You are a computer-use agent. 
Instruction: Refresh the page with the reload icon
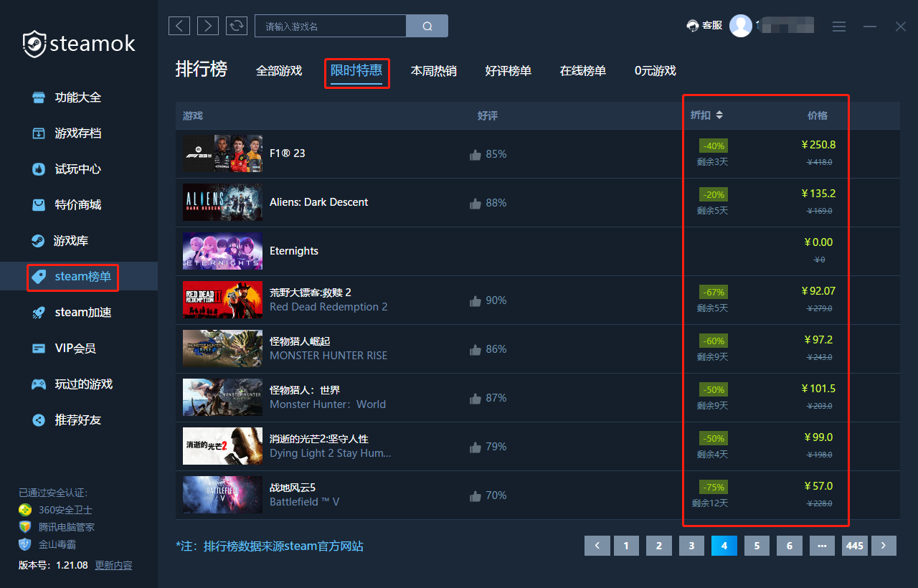point(237,26)
